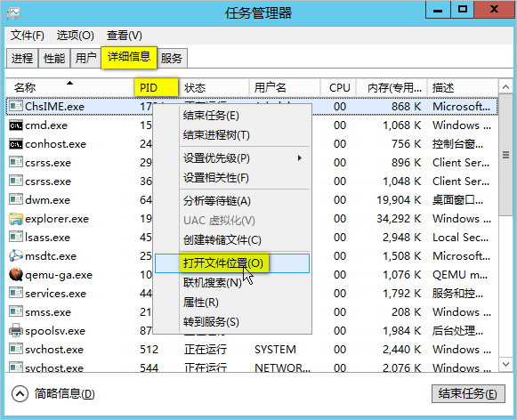Collapse to 简略信息(D) brief view
This screenshot has height=420, width=517.
click(53, 393)
